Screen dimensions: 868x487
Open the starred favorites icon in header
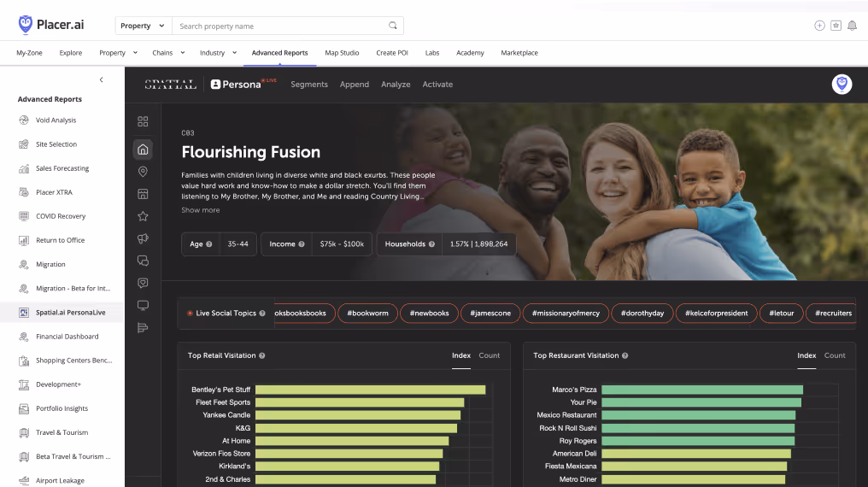pos(836,26)
